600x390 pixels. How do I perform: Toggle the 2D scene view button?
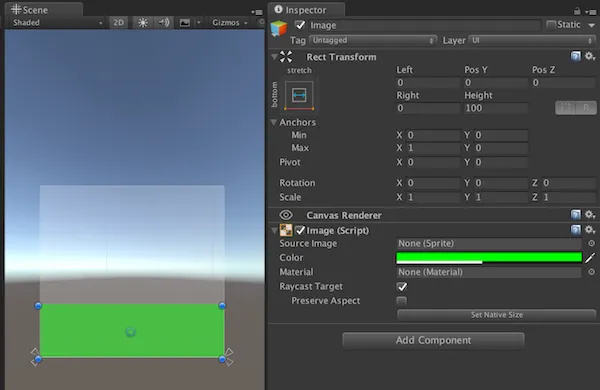[x=119, y=23]
